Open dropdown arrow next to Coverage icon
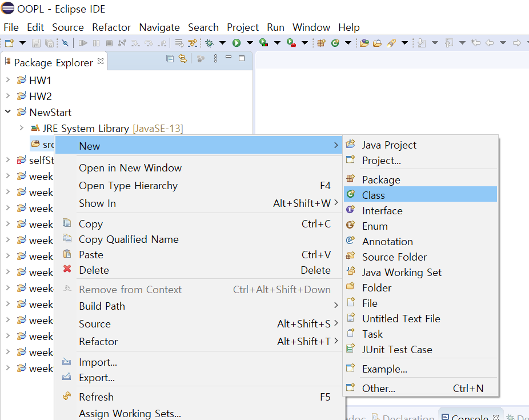 click(x=277, y=43)
